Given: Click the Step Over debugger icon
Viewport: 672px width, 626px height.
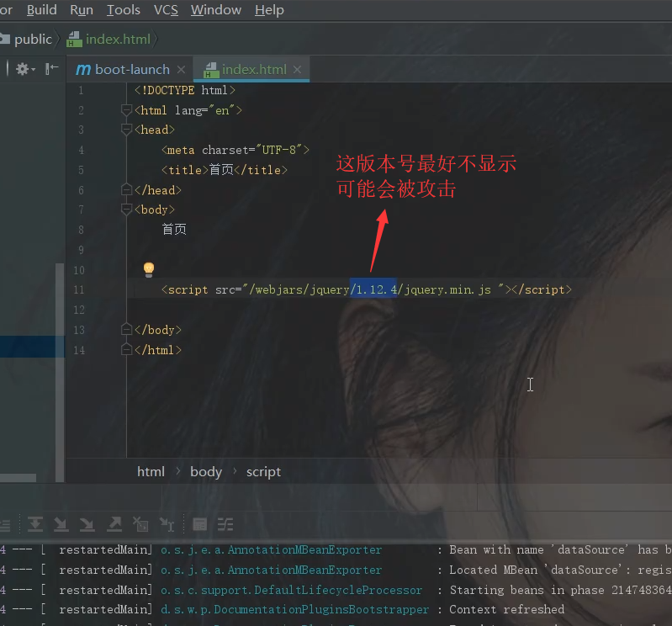Looking at the screenshot, I should [35, 524].
